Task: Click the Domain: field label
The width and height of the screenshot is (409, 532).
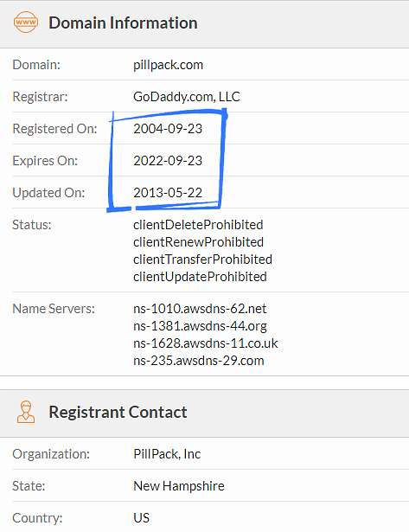Action: (36, 65)
